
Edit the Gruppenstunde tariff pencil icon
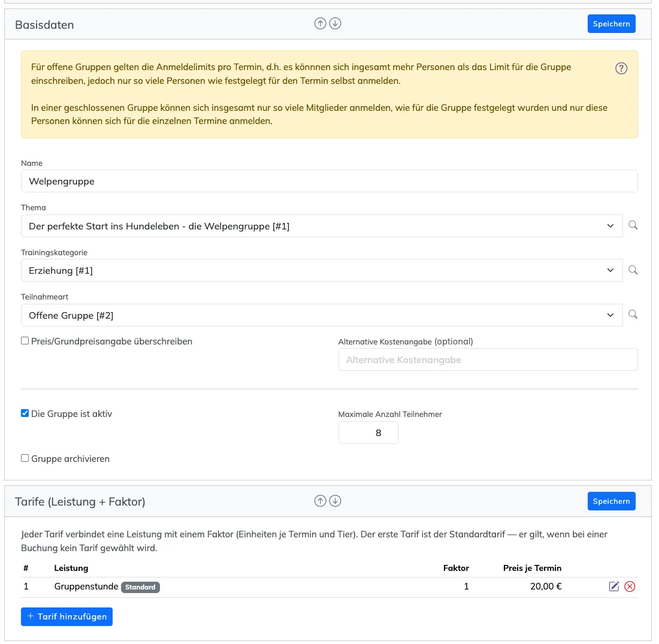point(614,586)
